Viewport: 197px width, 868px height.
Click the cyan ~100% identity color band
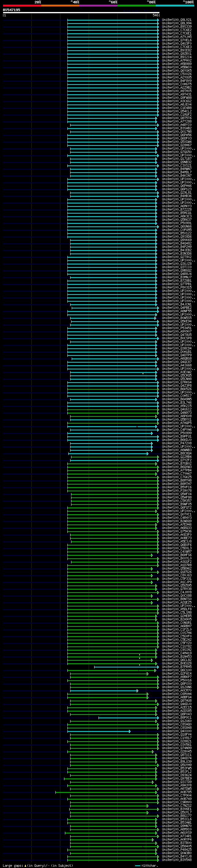(x=175, y=6)
